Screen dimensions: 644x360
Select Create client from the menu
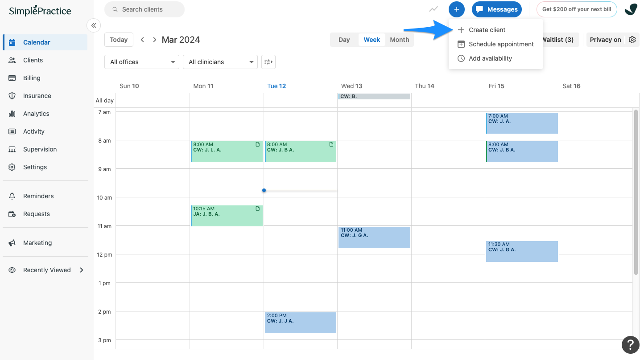487,30
